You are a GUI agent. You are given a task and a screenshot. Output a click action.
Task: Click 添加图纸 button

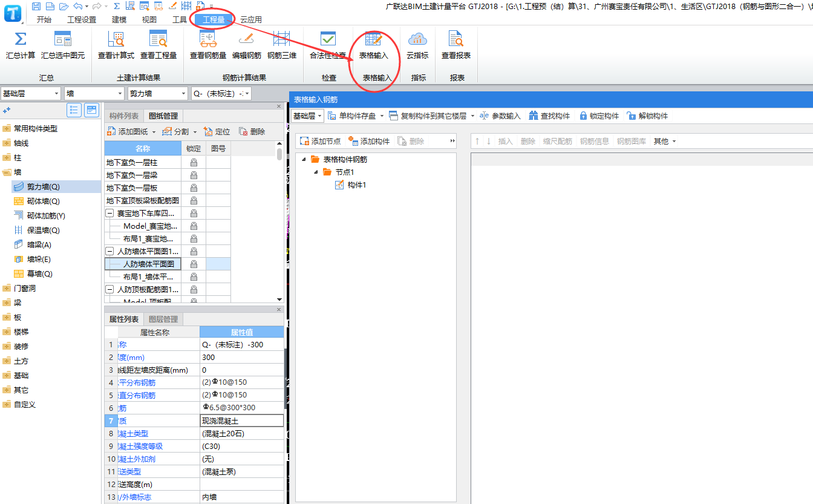[131, 131]
